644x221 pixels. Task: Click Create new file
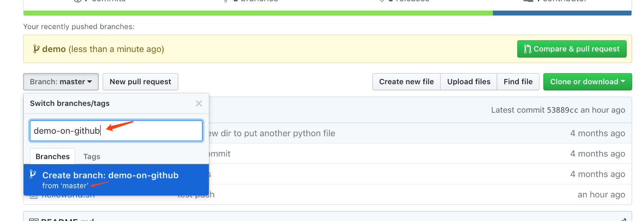pyautogui.click(x=406, y=82)
